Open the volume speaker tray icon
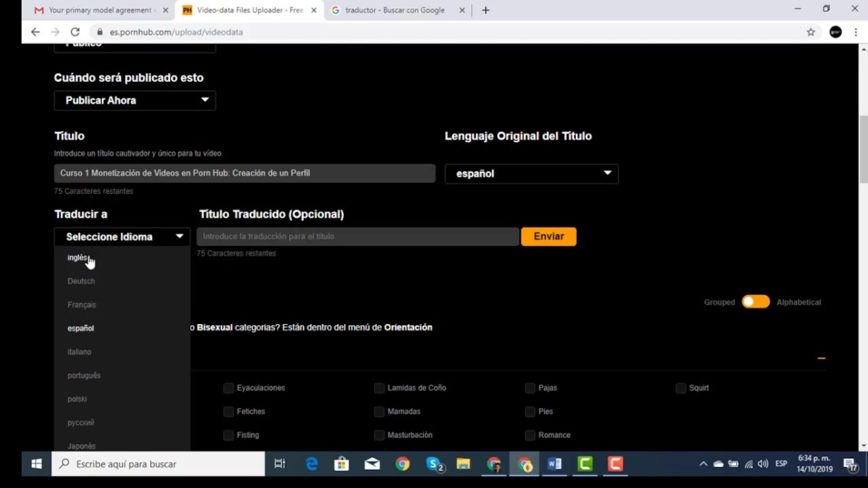The height and width of the screenshot is (488, 868). [x=763, y=464]
